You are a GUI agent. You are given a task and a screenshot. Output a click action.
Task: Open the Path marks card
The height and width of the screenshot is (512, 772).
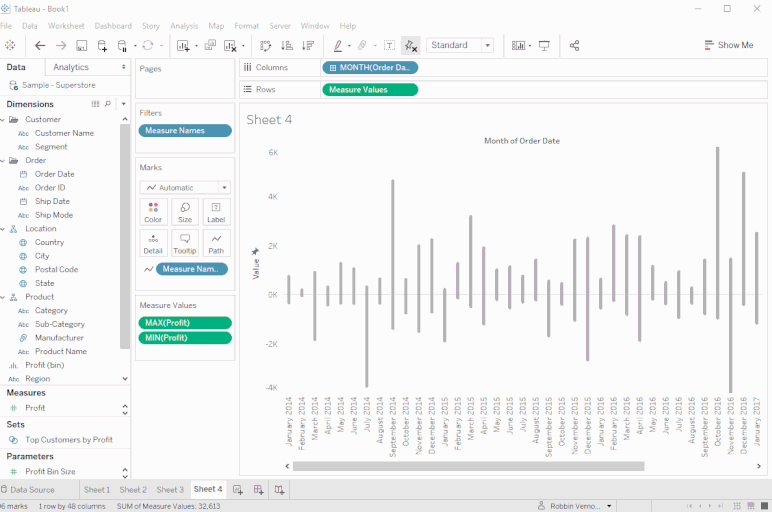click(x=216, y=243)
